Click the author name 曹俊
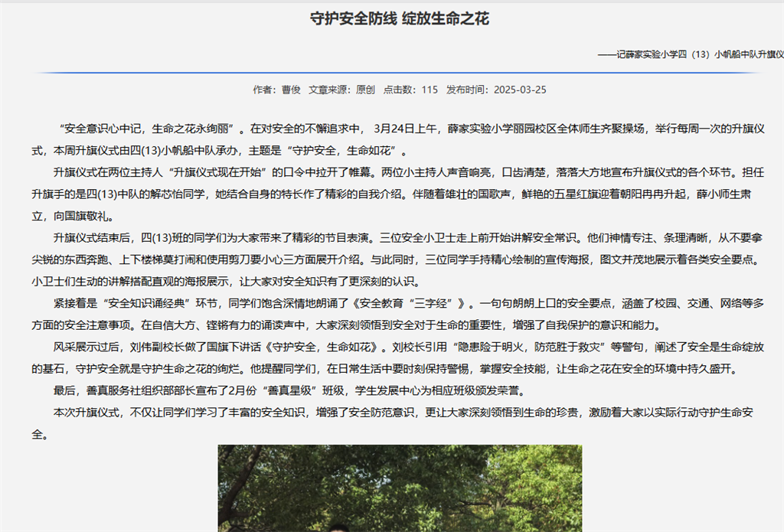 290,90
